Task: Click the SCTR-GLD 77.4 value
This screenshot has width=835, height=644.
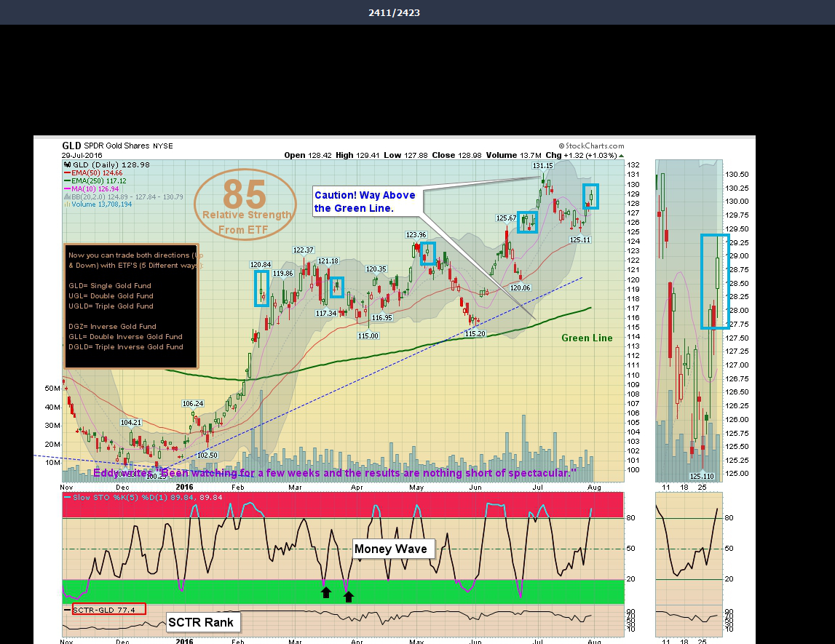Action: tap(108, 610)
